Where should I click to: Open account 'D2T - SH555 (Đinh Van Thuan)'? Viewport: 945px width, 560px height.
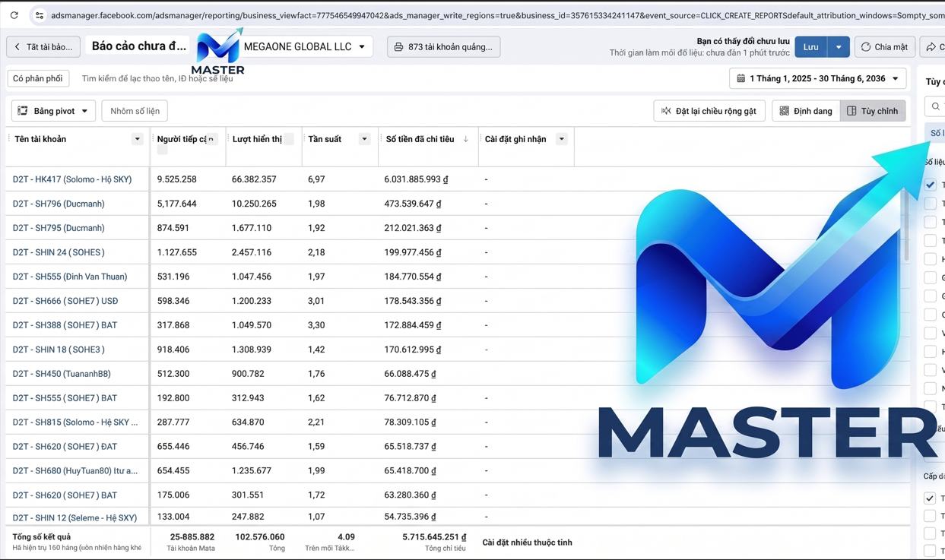pyautogui.click(x=70, y=277)
